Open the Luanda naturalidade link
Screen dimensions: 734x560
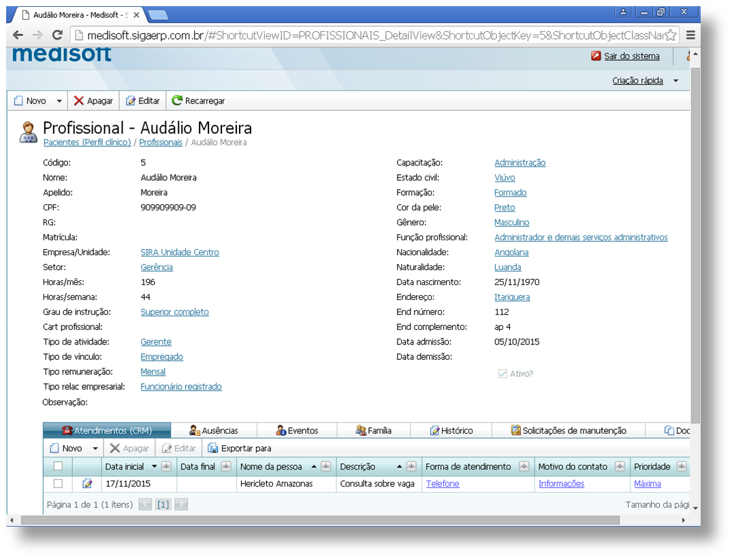point(507,267)
